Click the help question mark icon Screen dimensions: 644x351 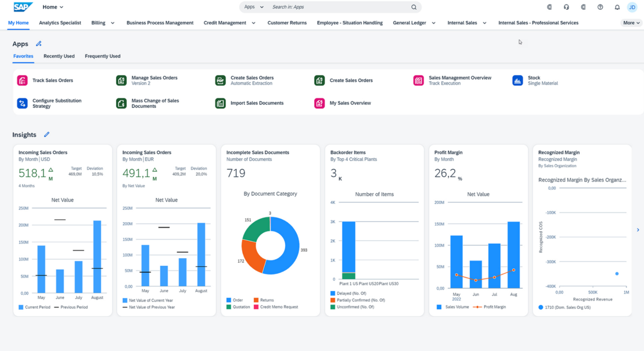(x=600, y=7)
